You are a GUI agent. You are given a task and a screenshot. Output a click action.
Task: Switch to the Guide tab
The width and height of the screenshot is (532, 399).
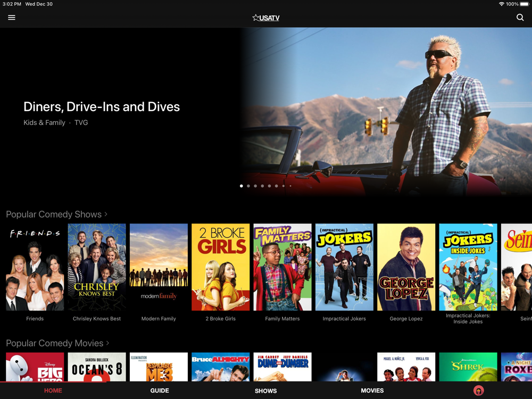coord(160,390)
